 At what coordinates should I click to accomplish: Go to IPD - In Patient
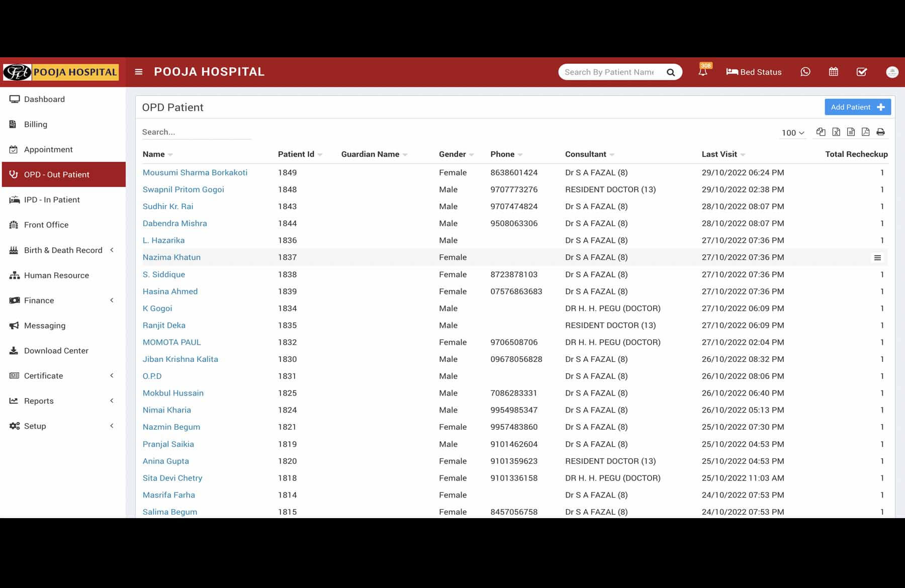52,200
